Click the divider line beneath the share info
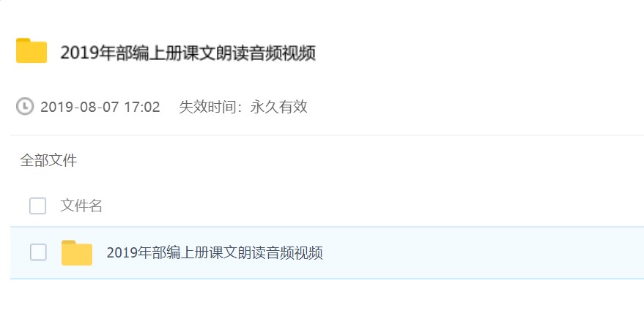 tap(327, 135)
